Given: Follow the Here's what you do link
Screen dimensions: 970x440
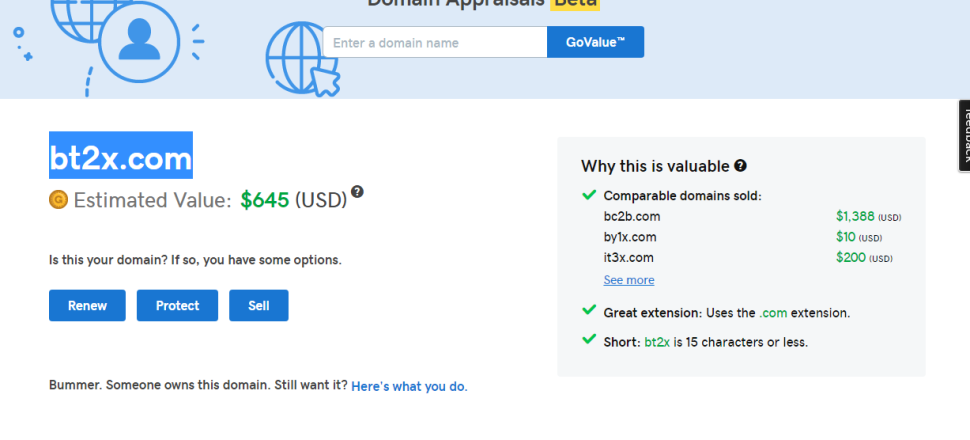Looking at the screenshot, I should point(409,386).
